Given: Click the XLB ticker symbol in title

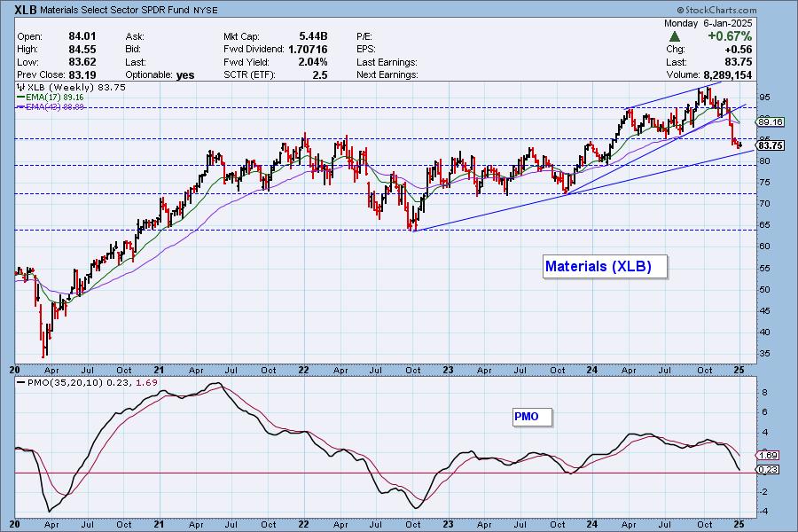Looking at the screenshot, I should (x=26, y=10).
